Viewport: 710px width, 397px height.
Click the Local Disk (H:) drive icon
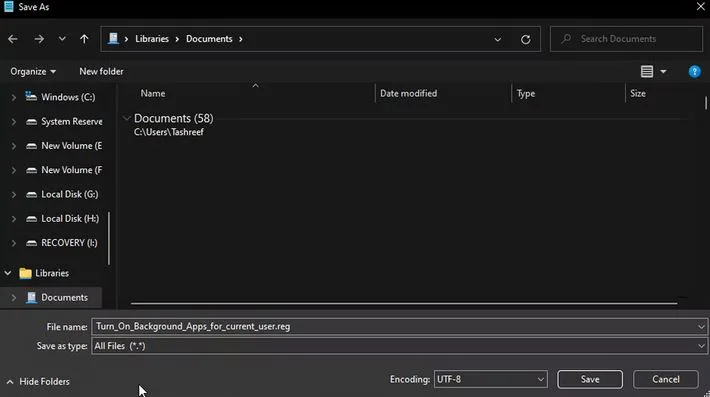[x=31, y=219]
